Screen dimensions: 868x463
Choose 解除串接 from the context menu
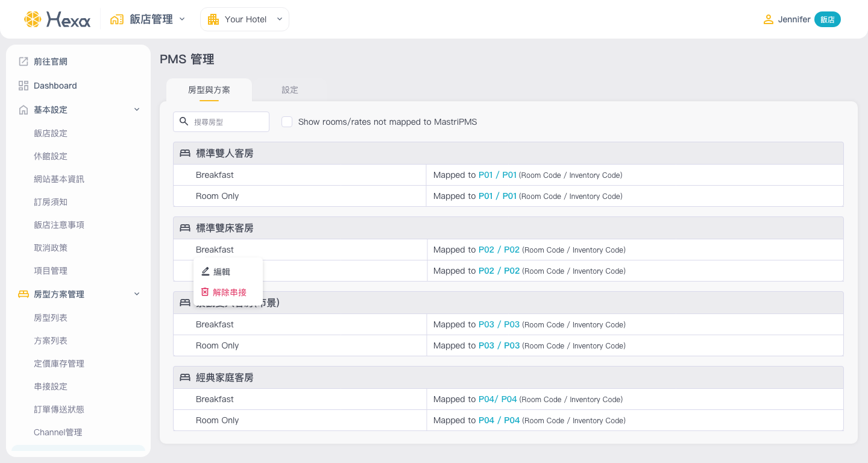click(x=229, y=292)
